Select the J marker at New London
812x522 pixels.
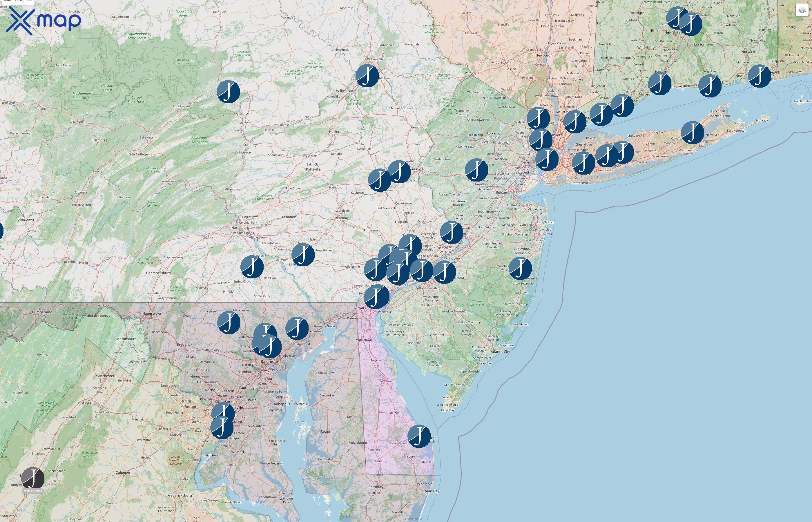(759, 76)
